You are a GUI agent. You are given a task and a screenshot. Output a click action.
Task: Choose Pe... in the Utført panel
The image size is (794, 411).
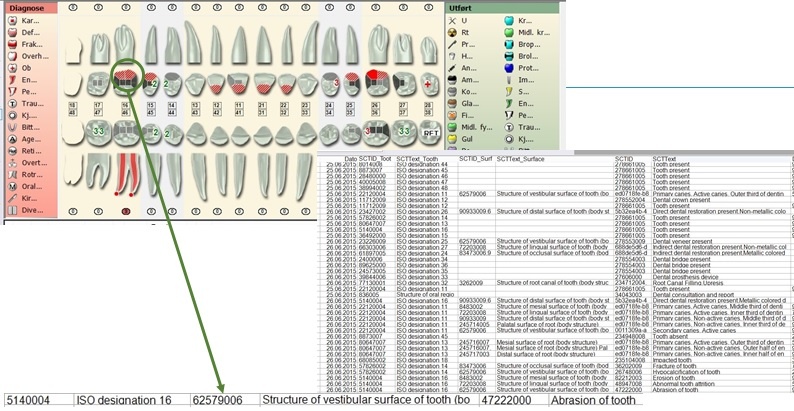[x=509, y=115]
